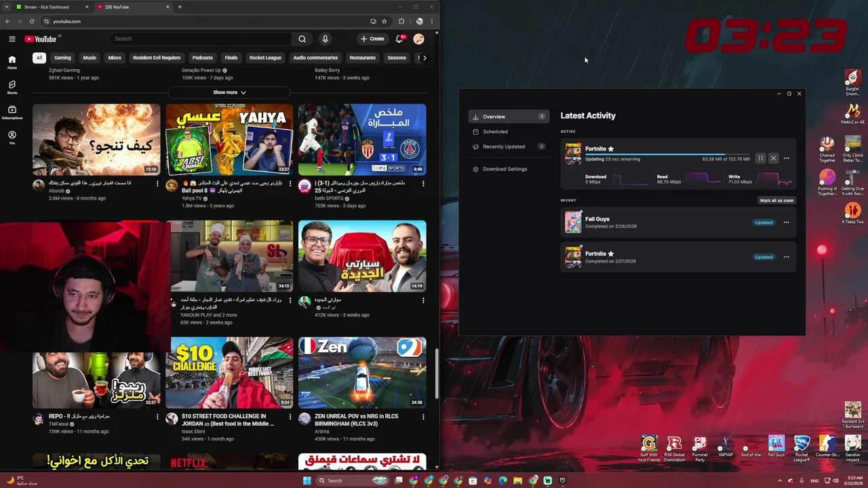This screenshot has height=488, width=868.
Task: Switch to the Stream - Kick Dashboard tab
Action: tap(51, 7)
